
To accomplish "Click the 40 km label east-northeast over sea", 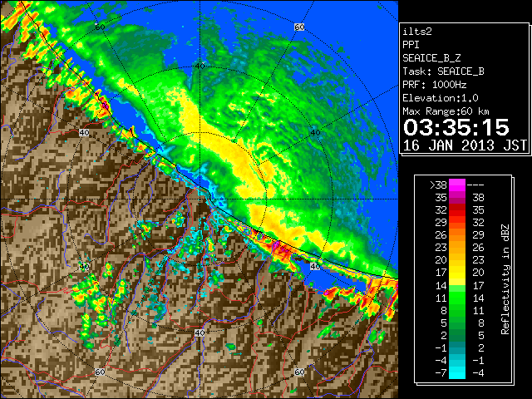I will point(315,133).
